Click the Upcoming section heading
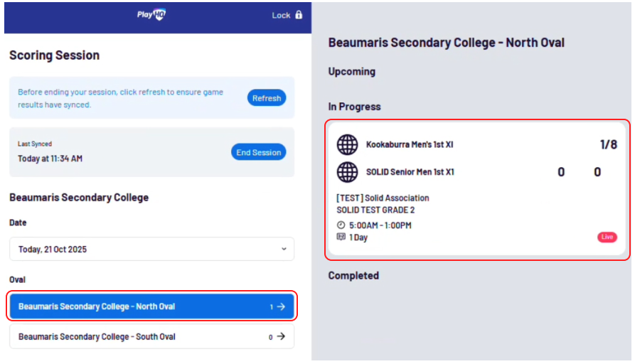635x364 pixels. pos(351,71)
